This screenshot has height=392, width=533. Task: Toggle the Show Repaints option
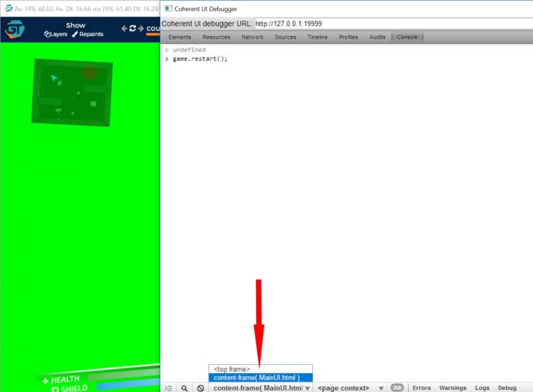pos(87,34)
